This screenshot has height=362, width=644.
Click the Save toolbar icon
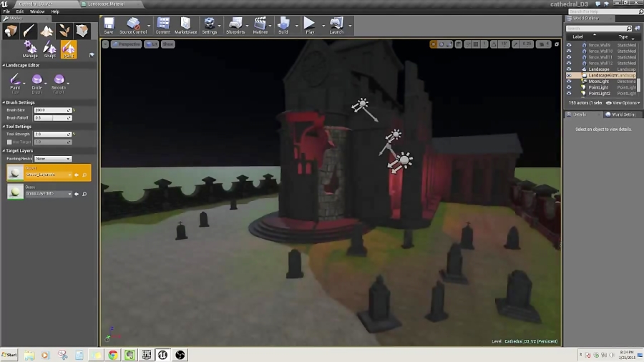(x=109, y=26)
